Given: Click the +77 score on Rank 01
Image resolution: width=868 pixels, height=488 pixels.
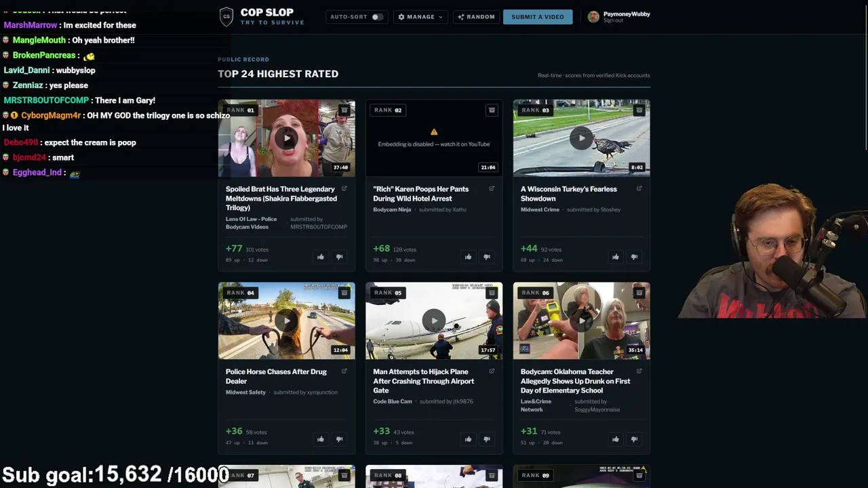Looking at the screenshot, I should tap(234, 249).
